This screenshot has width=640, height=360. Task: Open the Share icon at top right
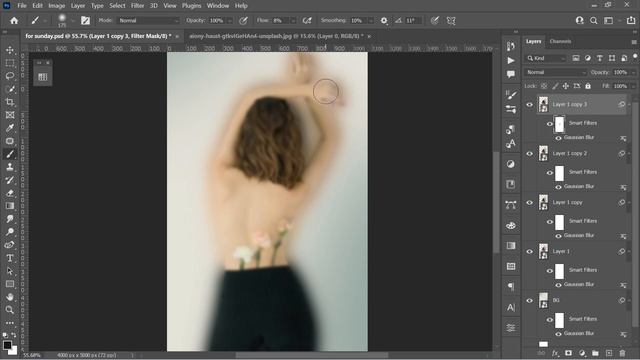[x=631, y=20]
